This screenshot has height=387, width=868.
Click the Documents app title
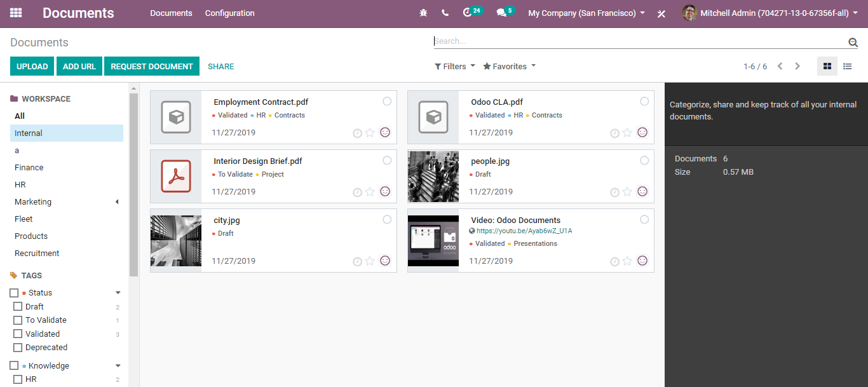pos(78,13)
